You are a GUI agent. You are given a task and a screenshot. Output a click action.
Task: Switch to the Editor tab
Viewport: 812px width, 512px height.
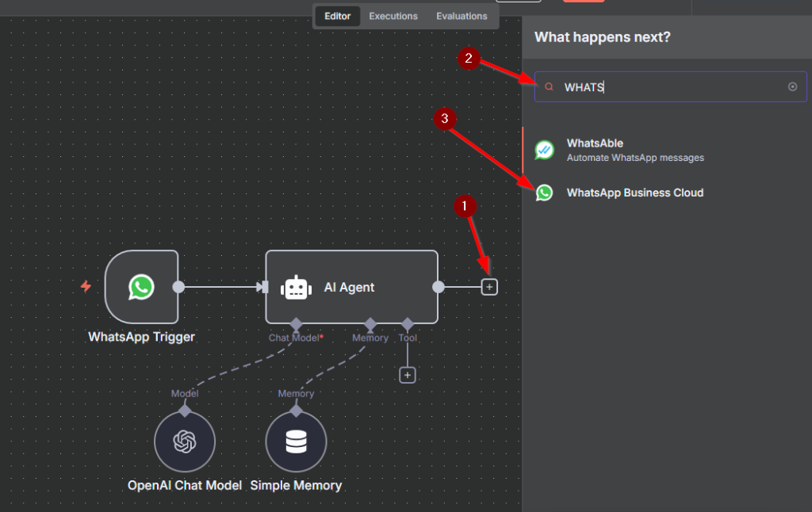[x=338, y=16]
